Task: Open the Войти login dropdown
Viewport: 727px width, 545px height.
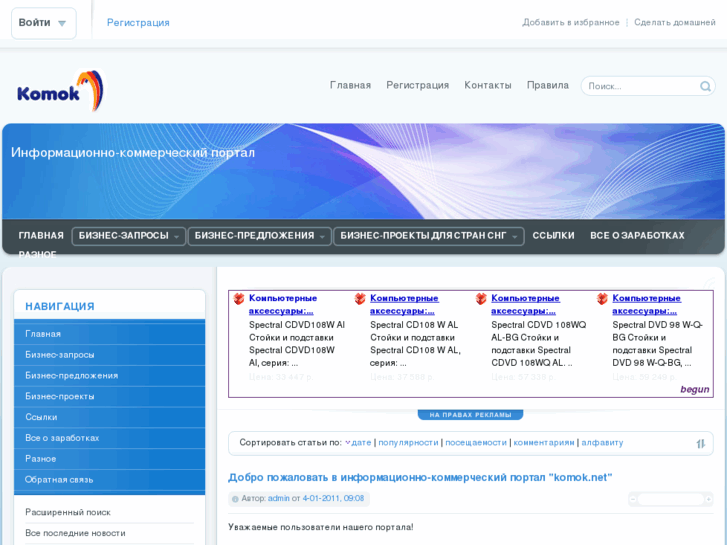Action: tap(44, 23)
